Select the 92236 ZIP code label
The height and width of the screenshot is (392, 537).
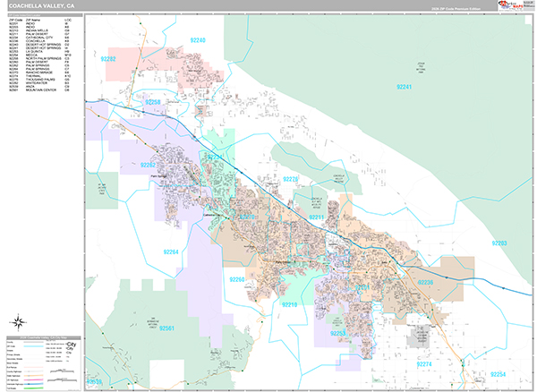tap(425, 283)
